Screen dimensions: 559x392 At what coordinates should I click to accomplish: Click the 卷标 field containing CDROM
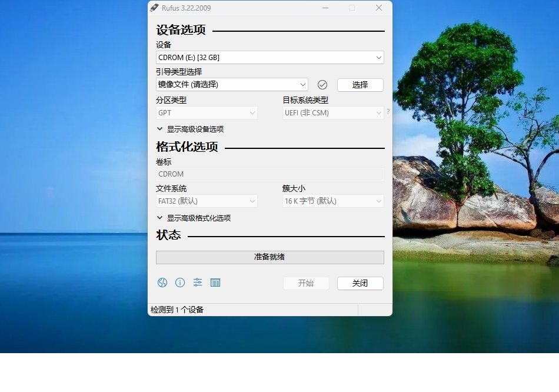(270, 174)
